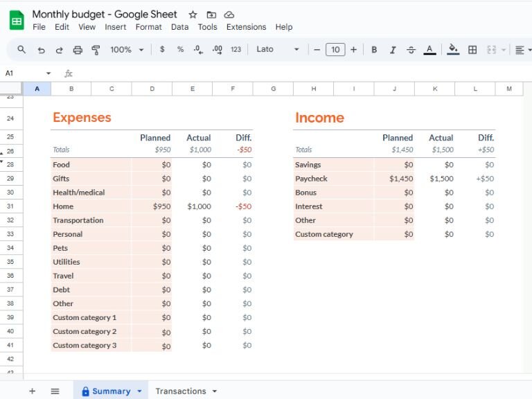Activate the paint format tool

pyautogui.click(x=96, y=50)
